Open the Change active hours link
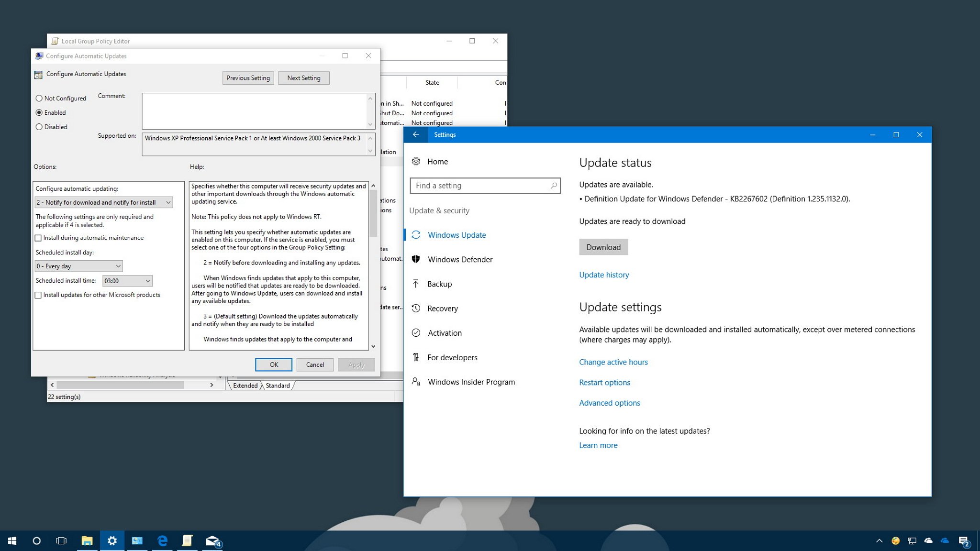This screenshot has width=980, height=551. pyautogui.click(x=613, y=362)
